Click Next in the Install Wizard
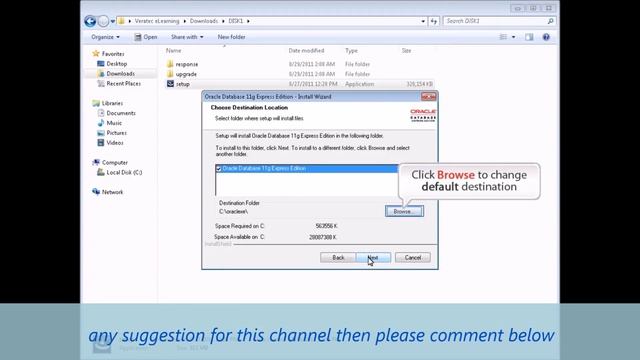640x360 pixels. point(373,258)
